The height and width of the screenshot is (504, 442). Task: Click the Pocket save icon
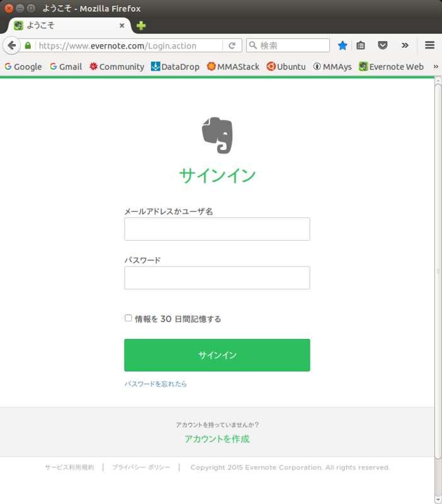click(x=383, y=45)
